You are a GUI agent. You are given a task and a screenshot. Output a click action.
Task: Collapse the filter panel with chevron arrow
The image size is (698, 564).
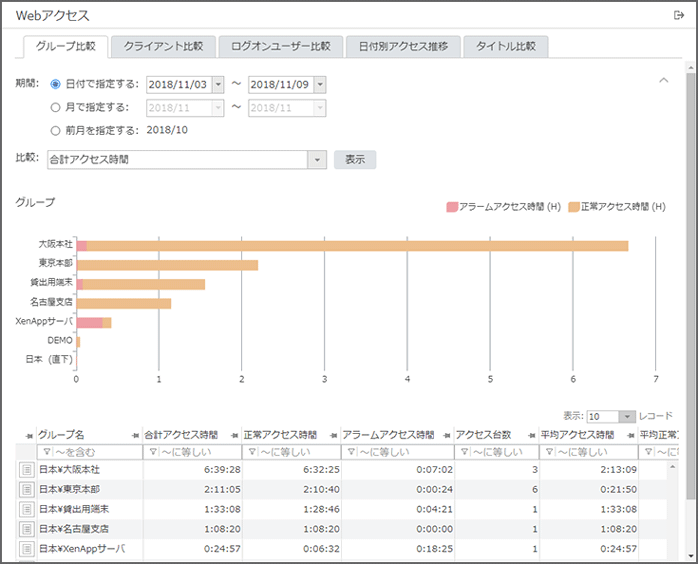(663, 79)
